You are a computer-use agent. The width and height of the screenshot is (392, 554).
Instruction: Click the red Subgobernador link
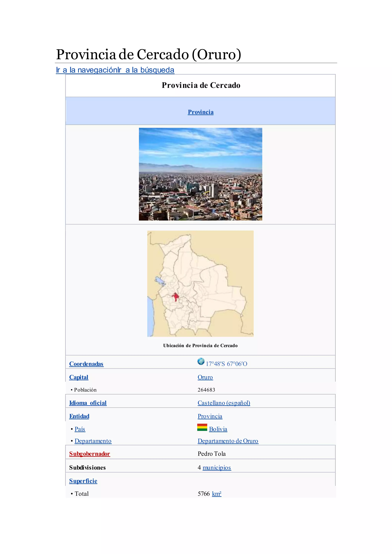click(90, 454)
